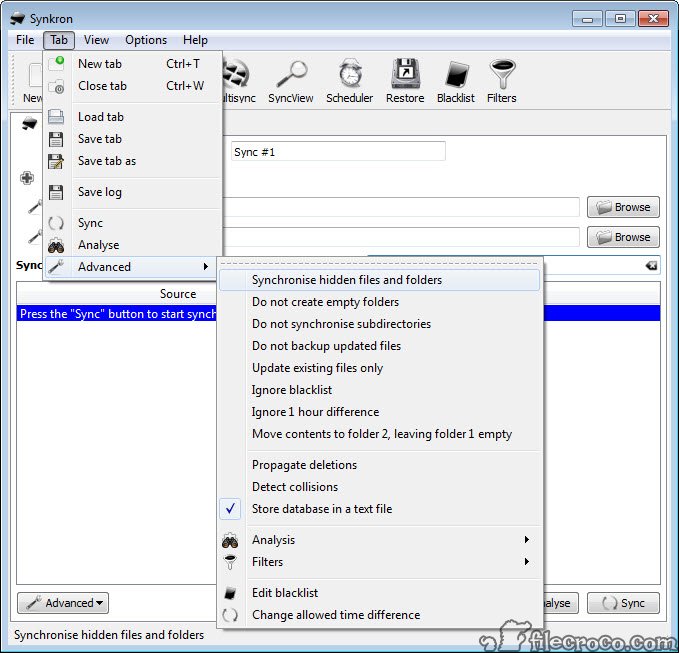This screenshot has height=653, width=679.
Task: Expand the Filters submenu arrow
Action: (527, 562)
